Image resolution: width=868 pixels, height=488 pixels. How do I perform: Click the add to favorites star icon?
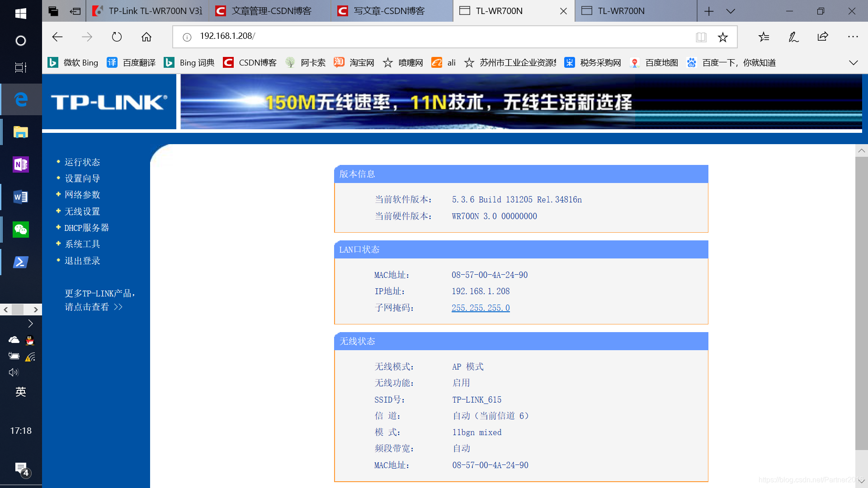click(723, 37)
